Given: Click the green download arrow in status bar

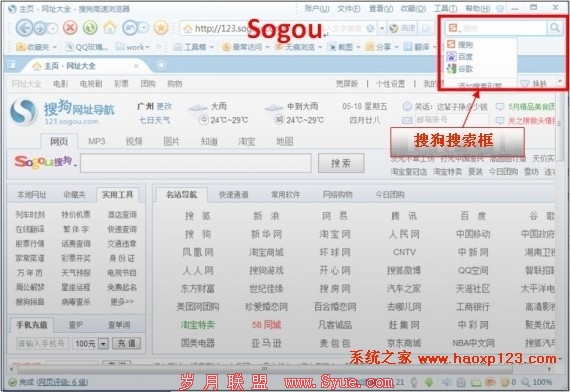Looking at the screenshot, I should (429, 382).
